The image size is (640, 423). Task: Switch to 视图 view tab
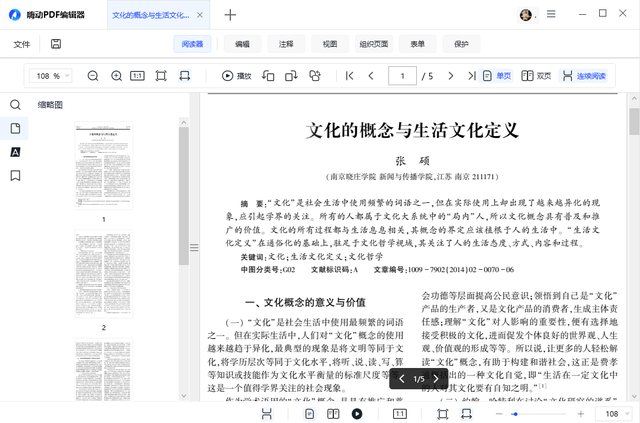330,44
